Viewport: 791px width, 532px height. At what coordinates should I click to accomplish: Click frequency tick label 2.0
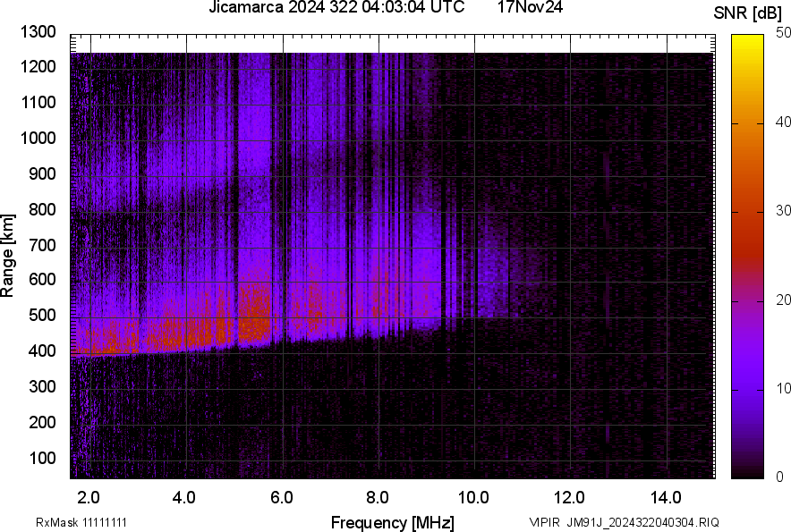coord(89,498)
